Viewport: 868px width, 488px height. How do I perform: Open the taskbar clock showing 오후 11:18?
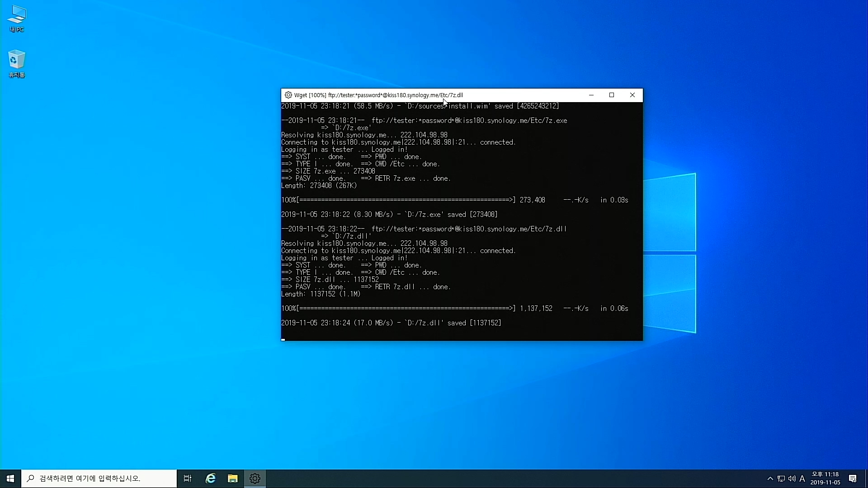tap(826, 479)
